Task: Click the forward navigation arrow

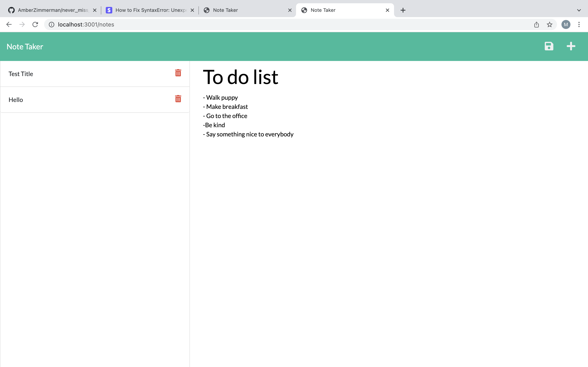Action: pos(22,24)
